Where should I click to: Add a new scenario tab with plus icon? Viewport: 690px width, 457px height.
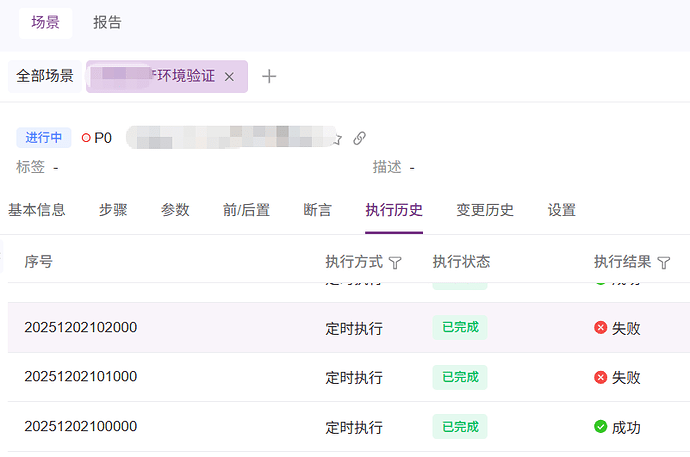pos(269,76)
